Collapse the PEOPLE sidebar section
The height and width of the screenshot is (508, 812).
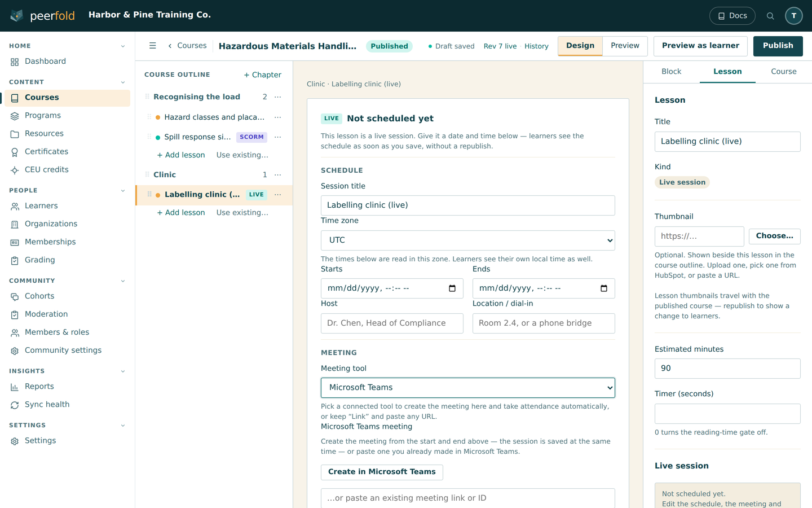tap(123, 191)
